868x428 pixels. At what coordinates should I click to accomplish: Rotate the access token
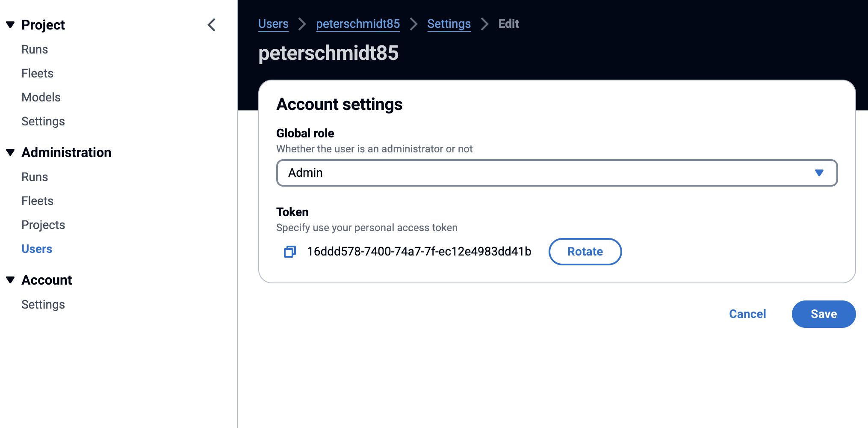tap(585, 252)
